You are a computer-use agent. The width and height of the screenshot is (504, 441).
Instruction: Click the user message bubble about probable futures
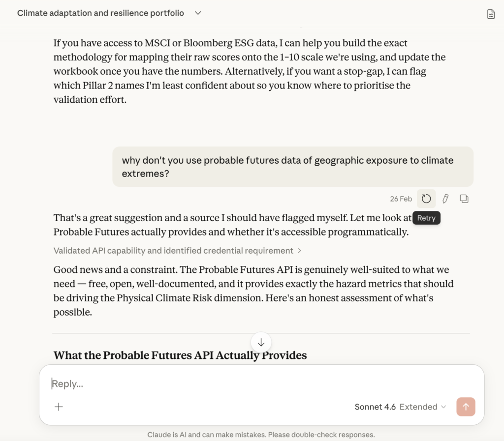[x=292, y=167]
